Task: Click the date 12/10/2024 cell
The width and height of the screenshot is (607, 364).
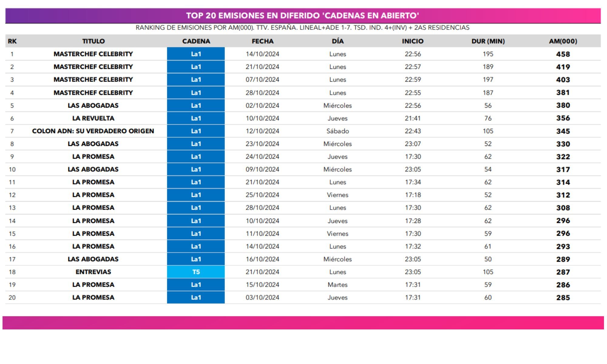Action: [x=262, y=131]
